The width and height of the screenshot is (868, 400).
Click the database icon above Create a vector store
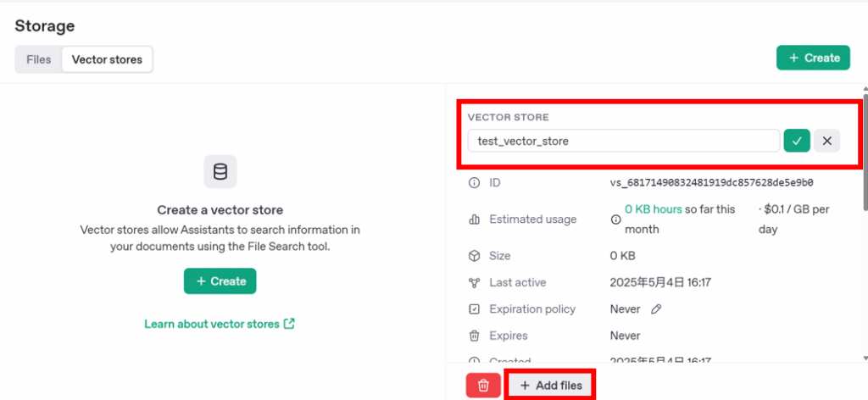coord(220,171)
